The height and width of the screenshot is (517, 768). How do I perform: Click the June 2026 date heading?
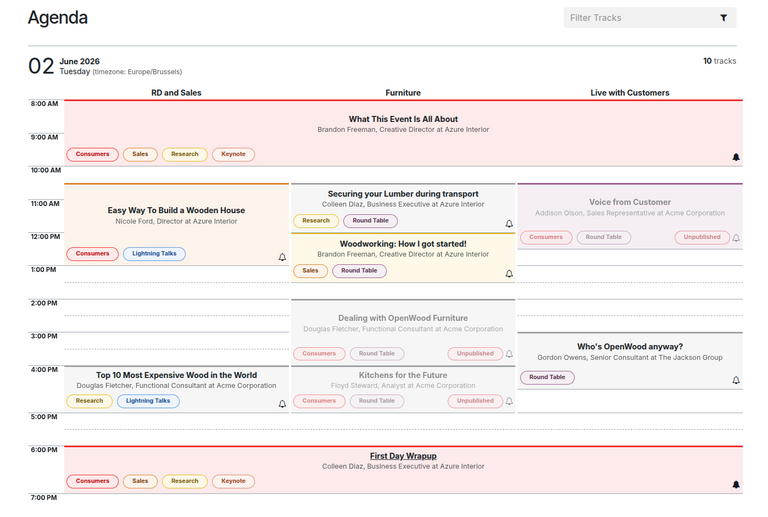(x=79, y=61)
